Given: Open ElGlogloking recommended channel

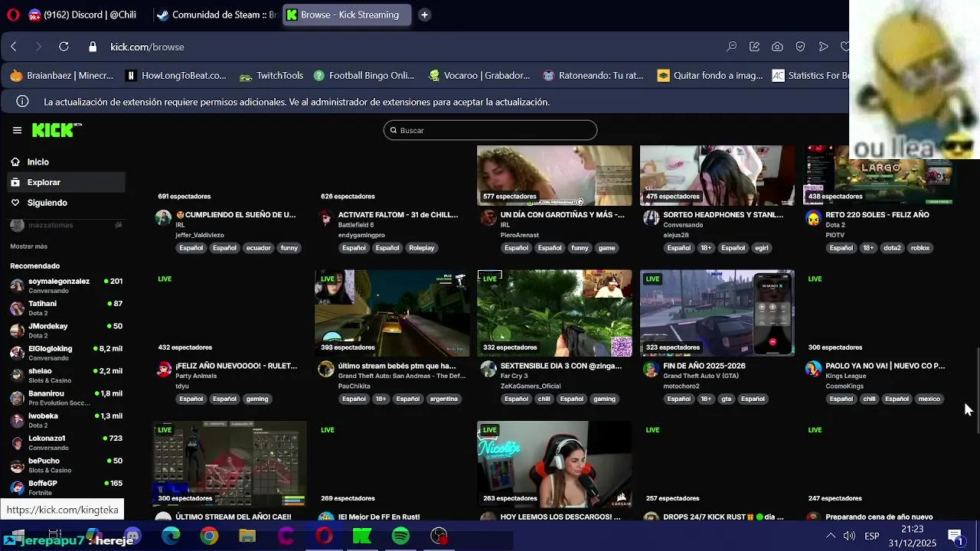Looking at the screenshot, I should pos(66,353).
